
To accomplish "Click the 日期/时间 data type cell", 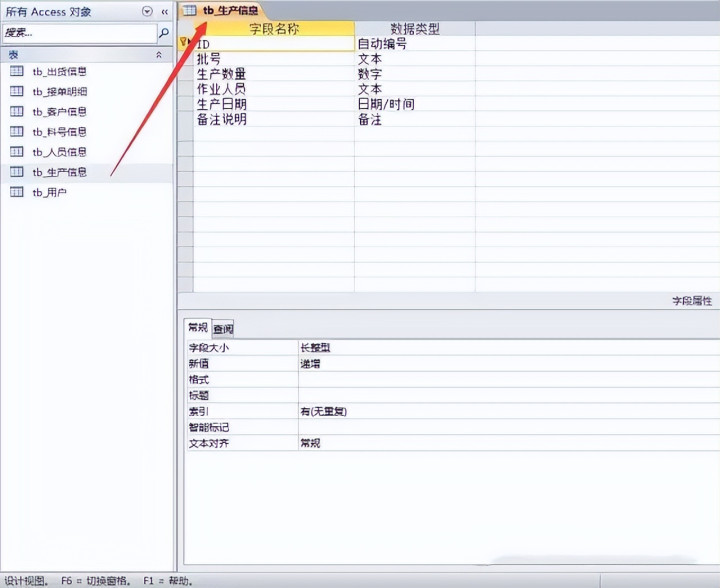I will (415, 104).
